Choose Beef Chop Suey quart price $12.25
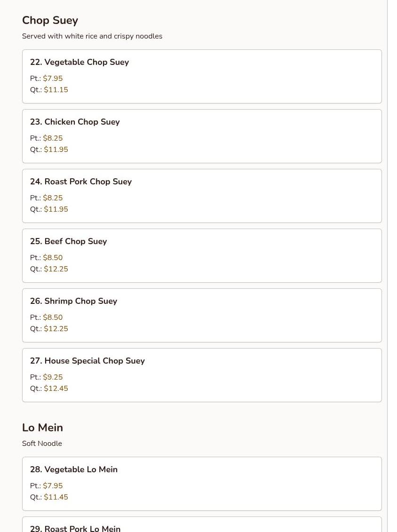This screenshot has width=397, height=532. coord(56,269)
